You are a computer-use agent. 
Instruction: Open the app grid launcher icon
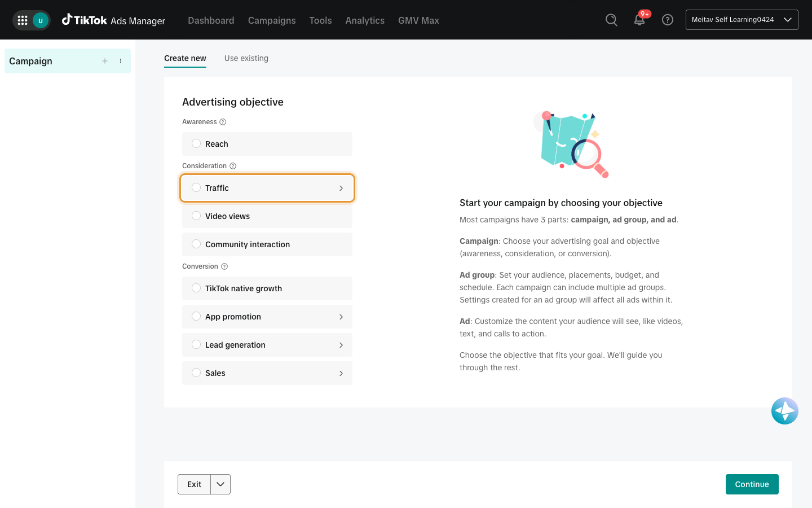[23, 20]
